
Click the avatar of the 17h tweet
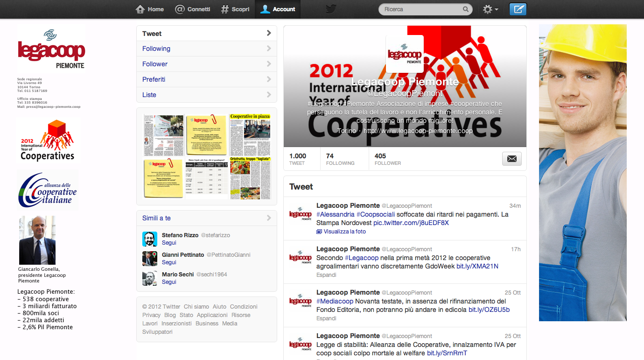301,258
